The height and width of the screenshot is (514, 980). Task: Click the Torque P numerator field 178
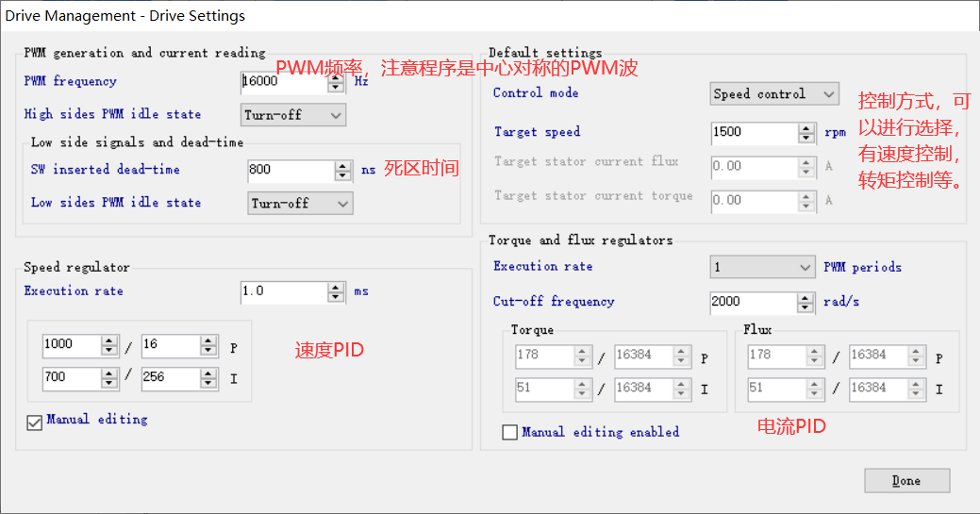(x=544, y=356)
